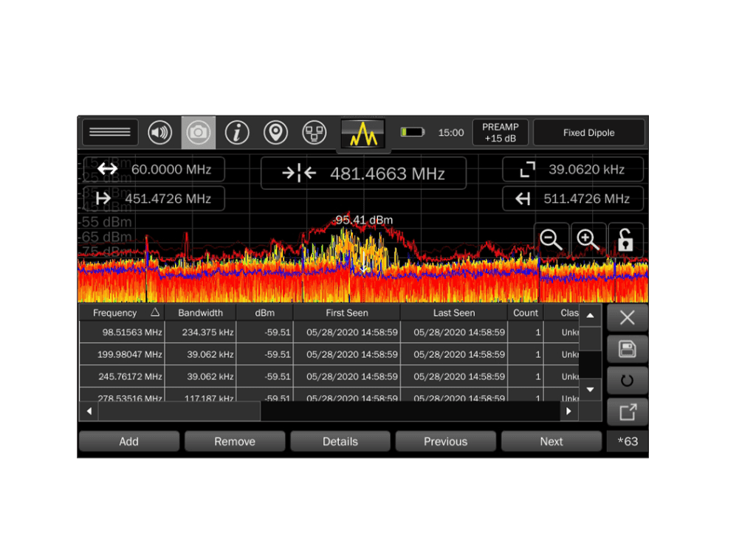Click the start frequency arrow icon

pos(103,198)
